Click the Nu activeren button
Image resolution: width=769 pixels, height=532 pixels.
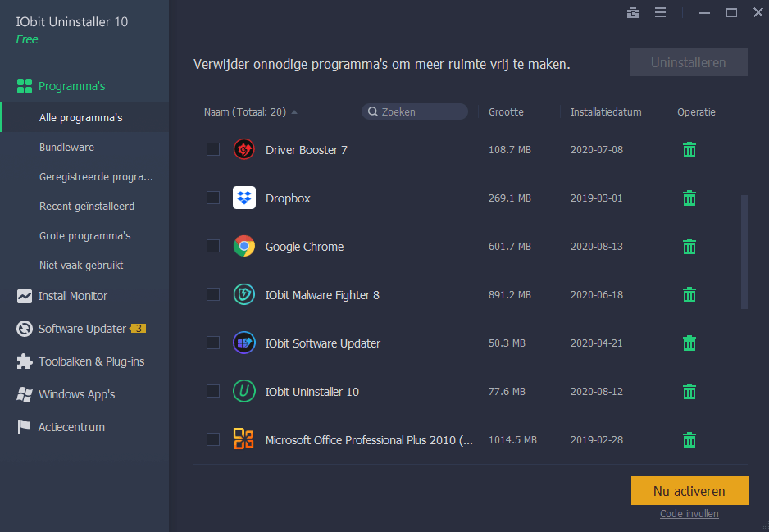[689, 491]
